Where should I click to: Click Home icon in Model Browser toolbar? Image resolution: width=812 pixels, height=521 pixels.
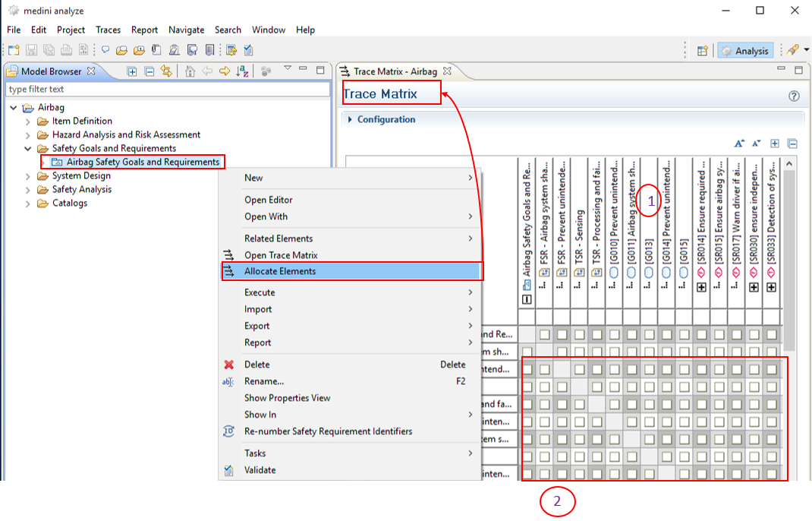pyautogui.click(x=190, y=71)
